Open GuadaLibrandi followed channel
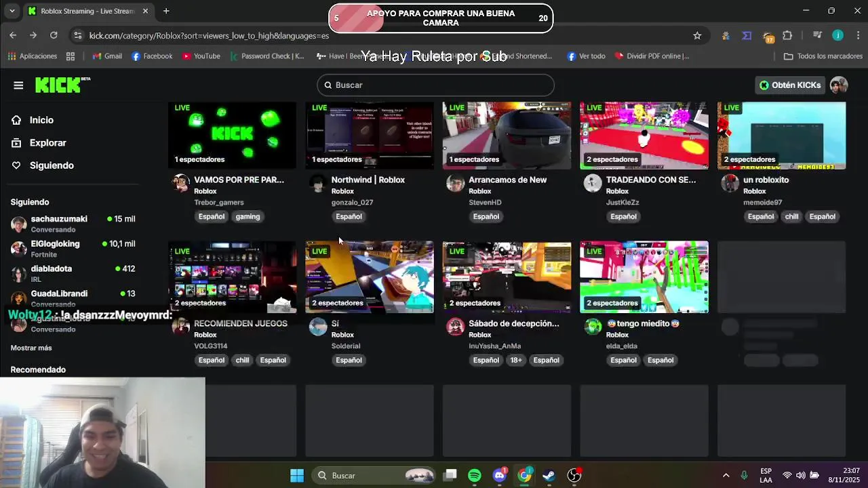Image resolution: width=868 pixels, height=488 pixels. pyautogui.click(x=73, y=298)
